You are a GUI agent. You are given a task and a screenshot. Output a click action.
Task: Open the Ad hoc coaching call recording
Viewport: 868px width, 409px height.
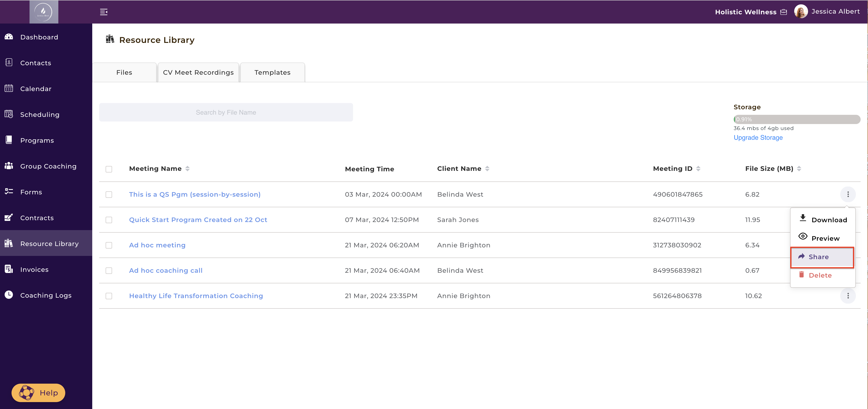[x=166, y=270]
